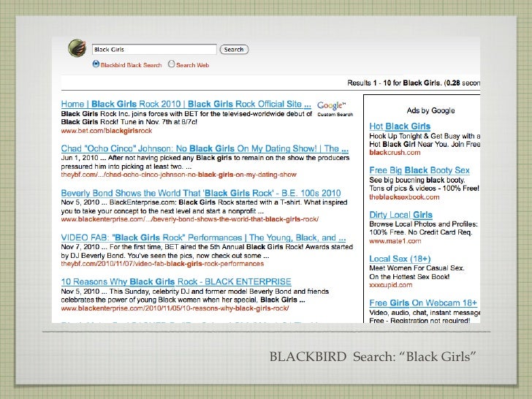Open Beverly Bond Shows the World result
The height and width of the screenshot is (399, 532).
[x=201, y=193]
